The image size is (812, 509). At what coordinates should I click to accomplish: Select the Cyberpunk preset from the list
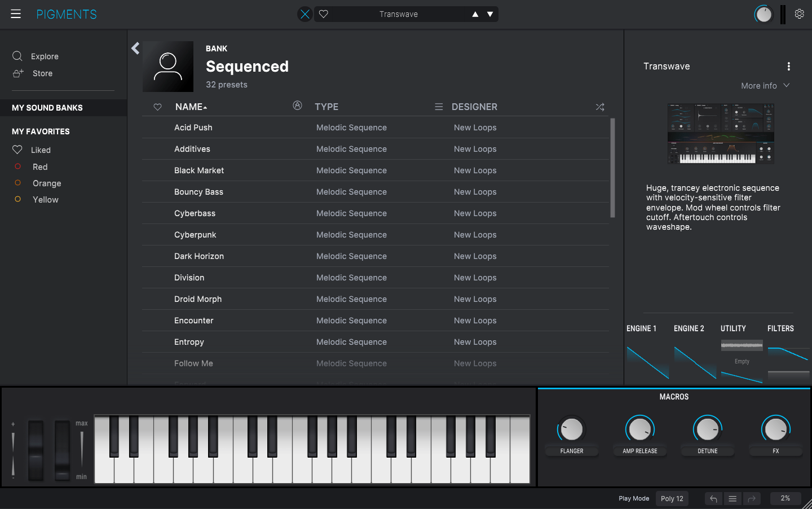(x=195, y=234)
